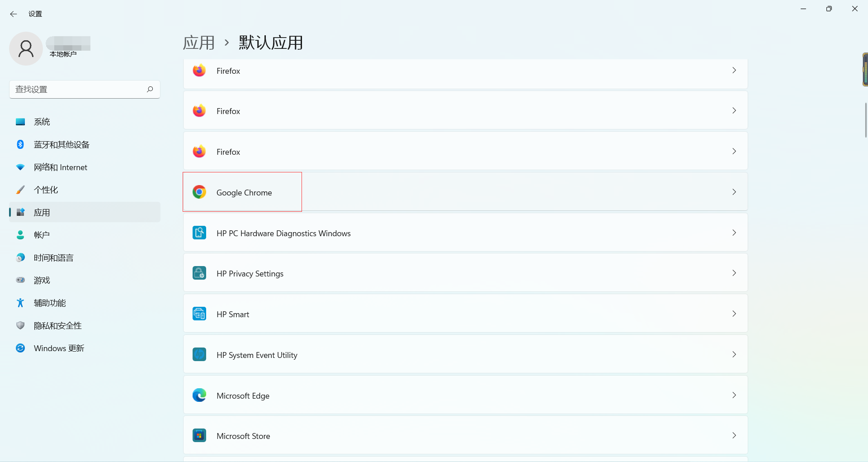
Task: Open HP Smart default app settings
Action: (x=465, y=314)
